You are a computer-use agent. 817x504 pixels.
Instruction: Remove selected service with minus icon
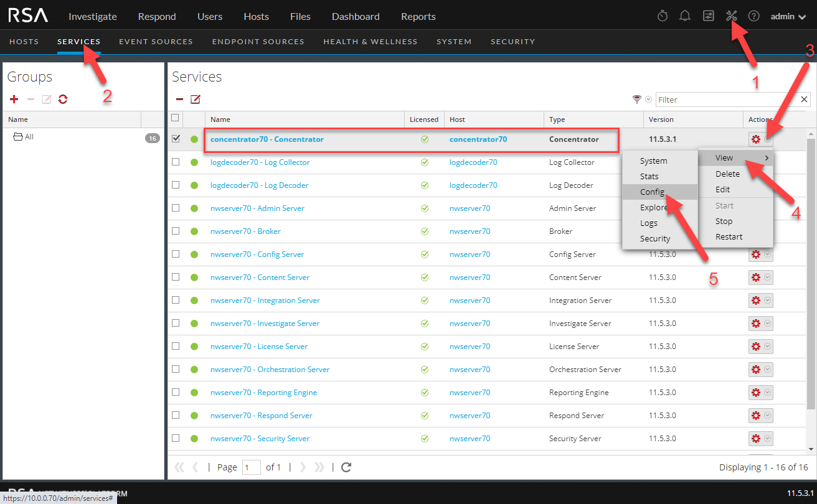coord(179,100)
